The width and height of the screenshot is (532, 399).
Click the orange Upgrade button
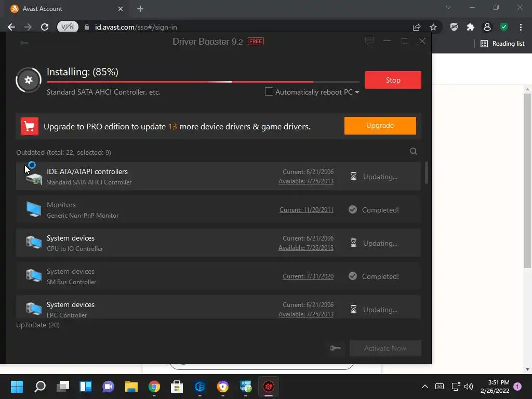coord(380,126)
